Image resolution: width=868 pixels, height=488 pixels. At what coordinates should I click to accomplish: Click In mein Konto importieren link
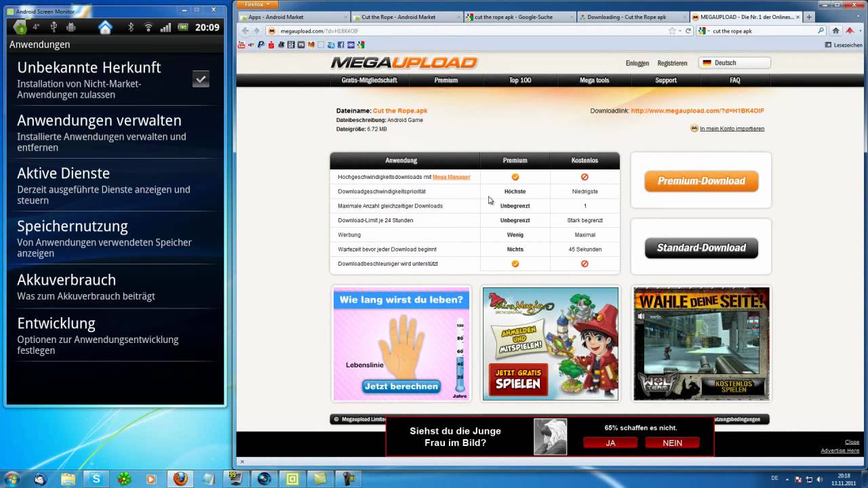[732, 129]
